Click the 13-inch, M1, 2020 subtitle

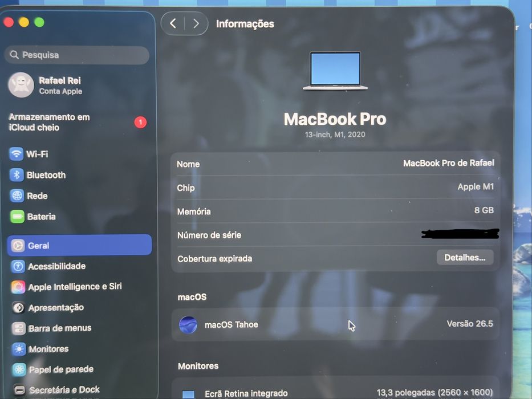[335, 135]
